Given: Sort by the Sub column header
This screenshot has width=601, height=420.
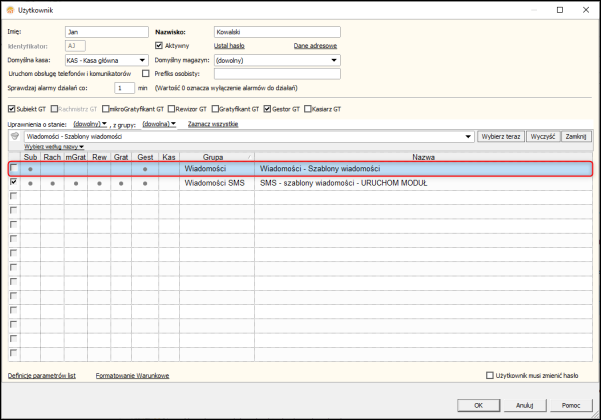Looking at the screenshot, I should 30,157.
